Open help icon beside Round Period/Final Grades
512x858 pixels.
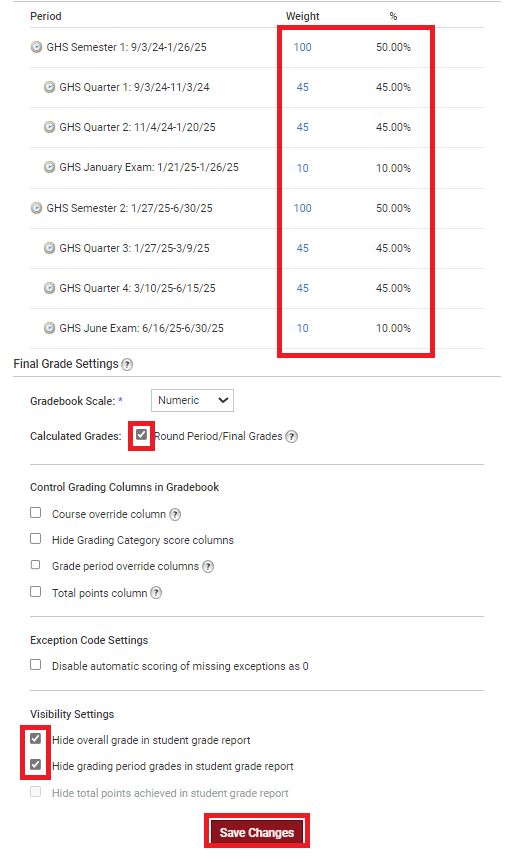point(292,437)
